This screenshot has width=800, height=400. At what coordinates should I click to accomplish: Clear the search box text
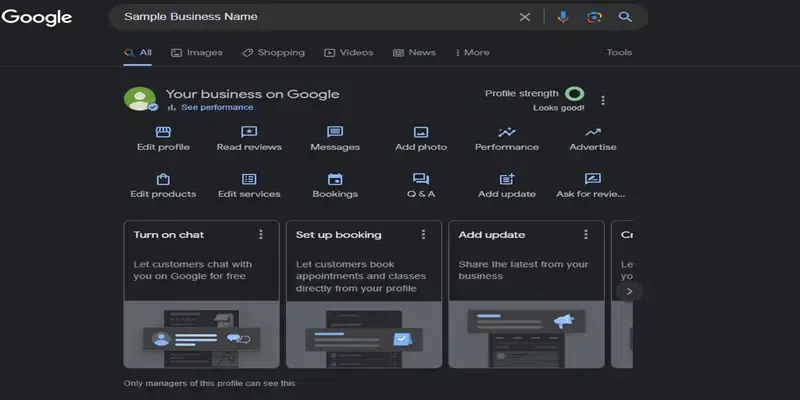[x=525, y=17]
